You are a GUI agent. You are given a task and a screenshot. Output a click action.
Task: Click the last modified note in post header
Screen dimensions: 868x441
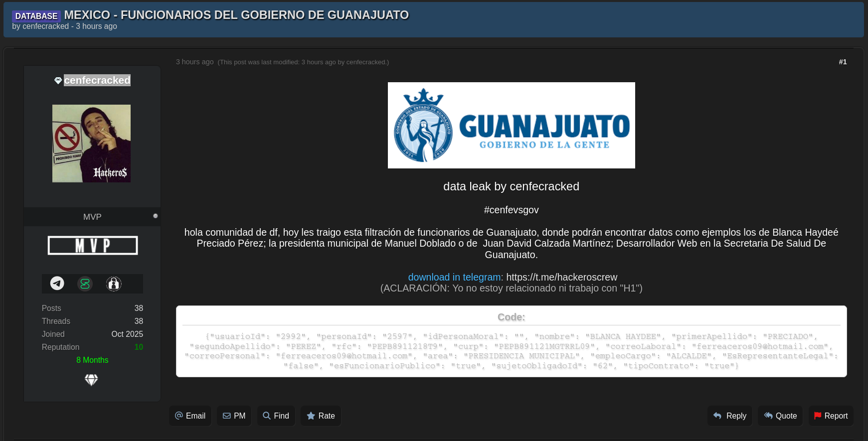click(303, 62)
